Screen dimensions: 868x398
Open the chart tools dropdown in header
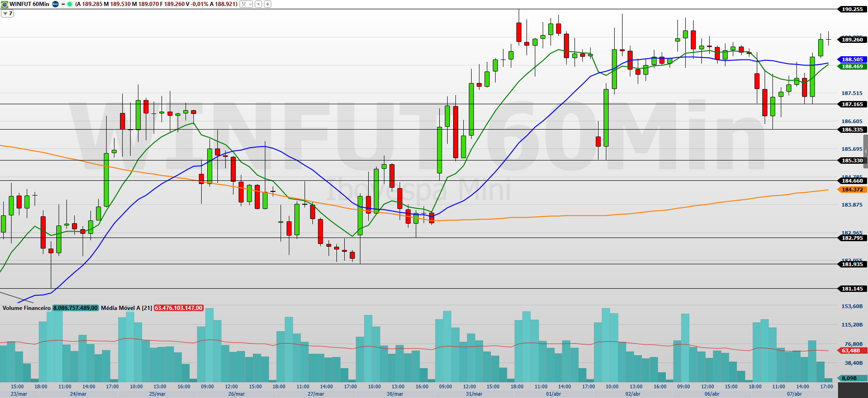246,4
